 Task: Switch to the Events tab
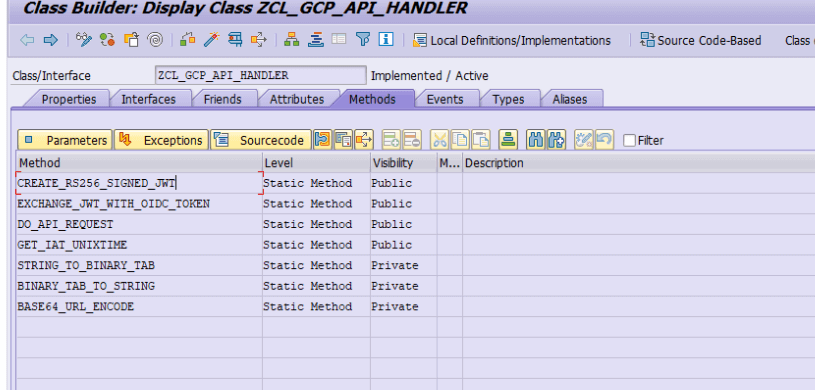point(445,99)
